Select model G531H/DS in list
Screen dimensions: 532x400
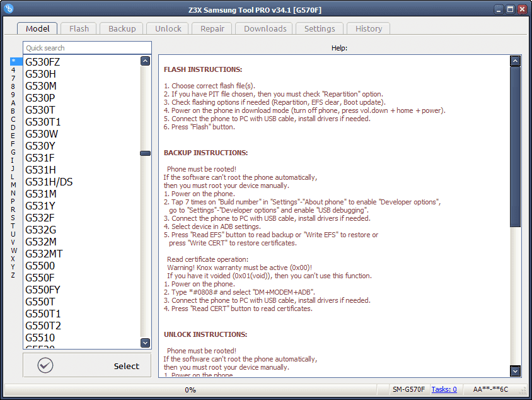pos(49,182)
